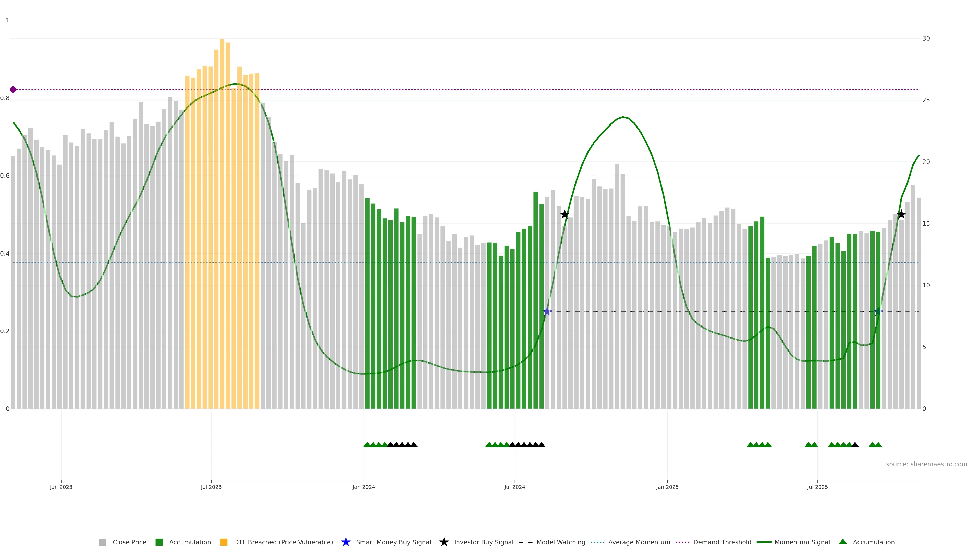Click the Jan 2025 axis label
The image size is (980, 551).
[x=667, y=487]
